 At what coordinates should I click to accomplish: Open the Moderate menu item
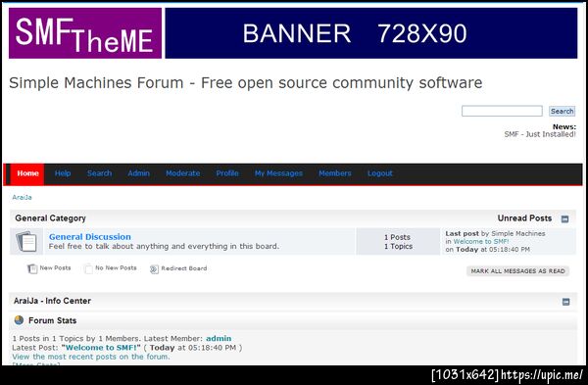(x=182, y=173)
